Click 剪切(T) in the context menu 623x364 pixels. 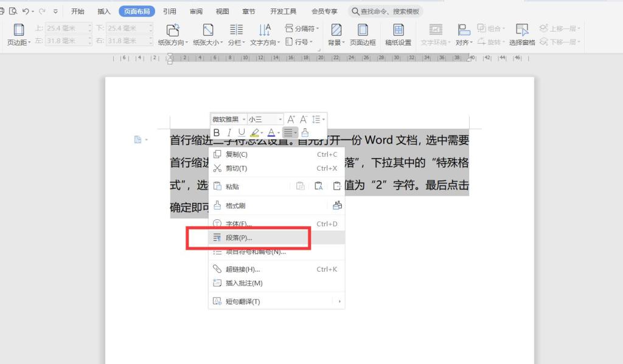[236, 168]
